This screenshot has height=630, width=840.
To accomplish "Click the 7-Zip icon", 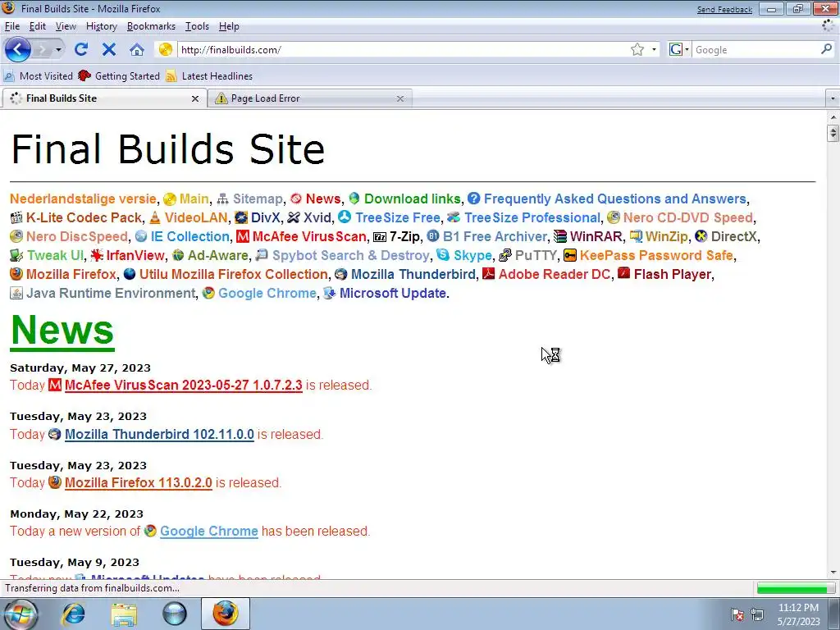I will 379,237.
